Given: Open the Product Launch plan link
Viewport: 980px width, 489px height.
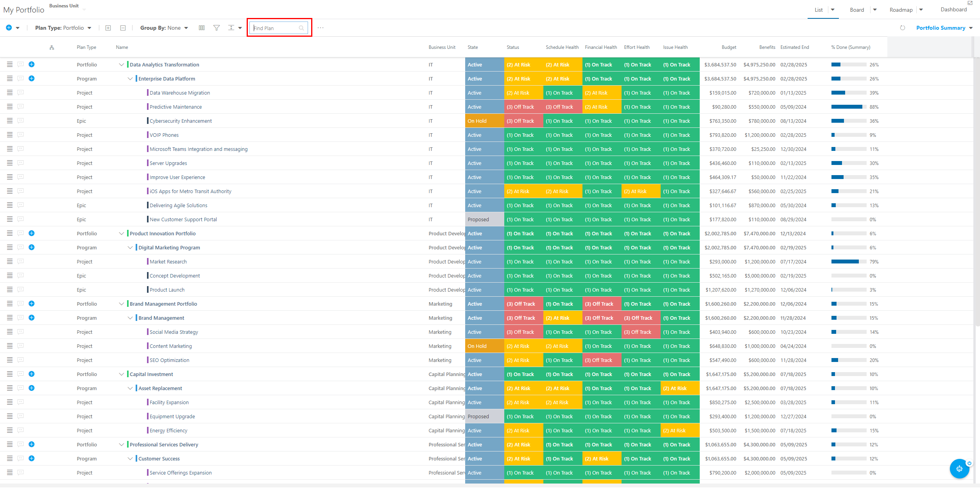Looking at the screenshot, I should [167, 290].
